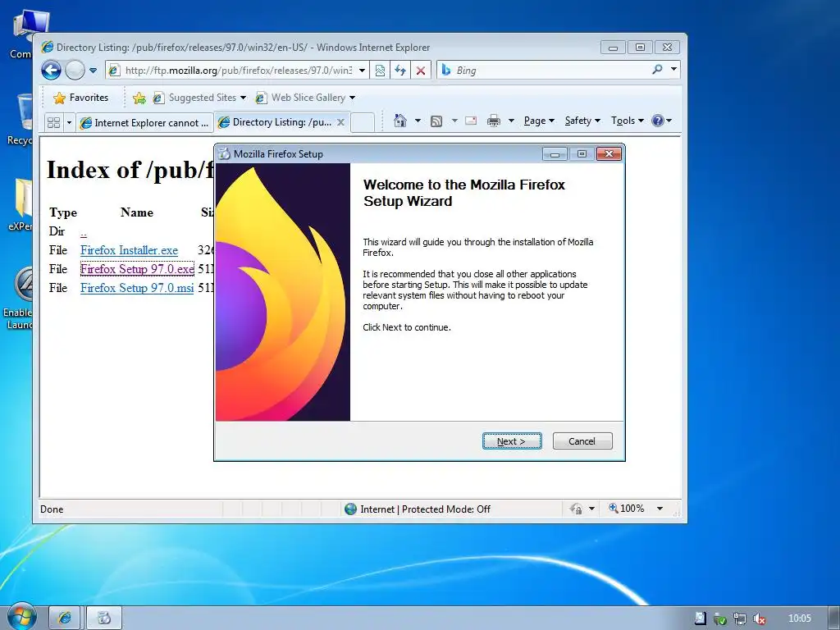The width and height of the screenshot is (840, 630).
Task: Expand the zoom level dropdown arrow
Action: 660,509
